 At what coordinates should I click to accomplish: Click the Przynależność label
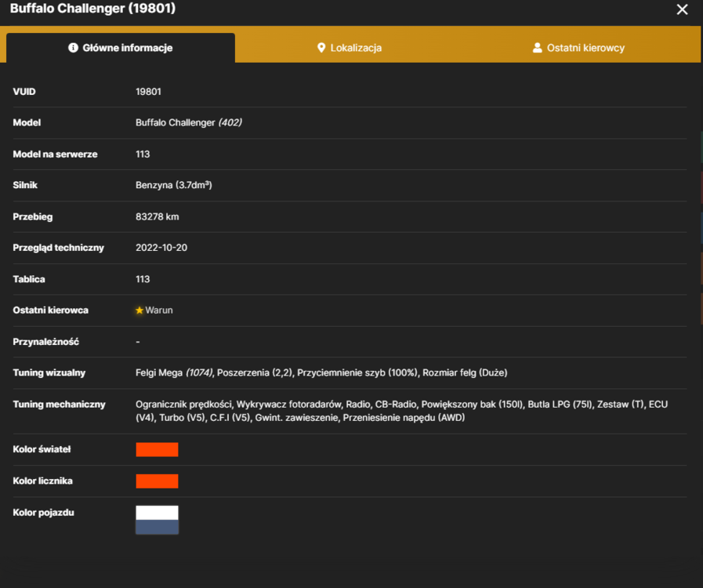45,342
